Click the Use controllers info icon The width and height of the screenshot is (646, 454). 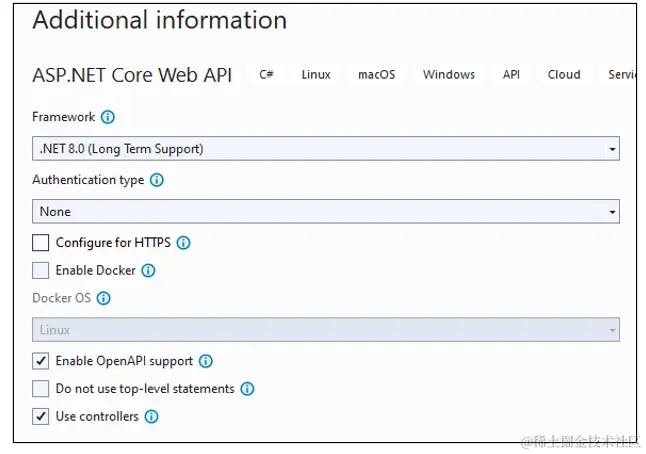pyautogui.click(x=151, y=417)
